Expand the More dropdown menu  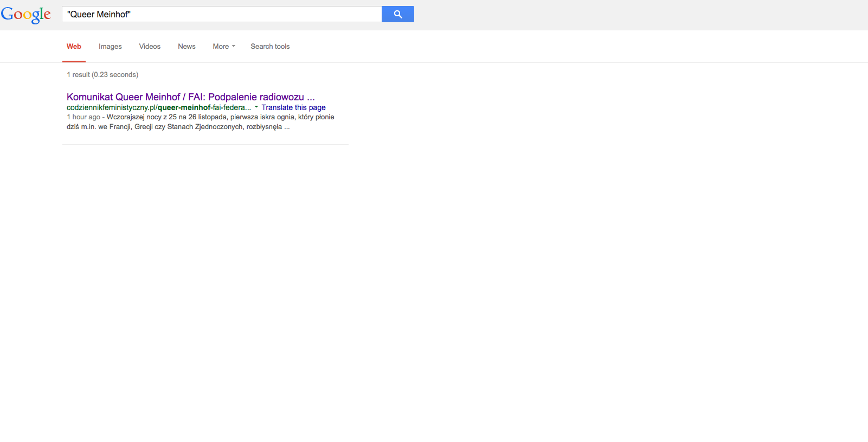pyautogui.click(x=224, y=47)
